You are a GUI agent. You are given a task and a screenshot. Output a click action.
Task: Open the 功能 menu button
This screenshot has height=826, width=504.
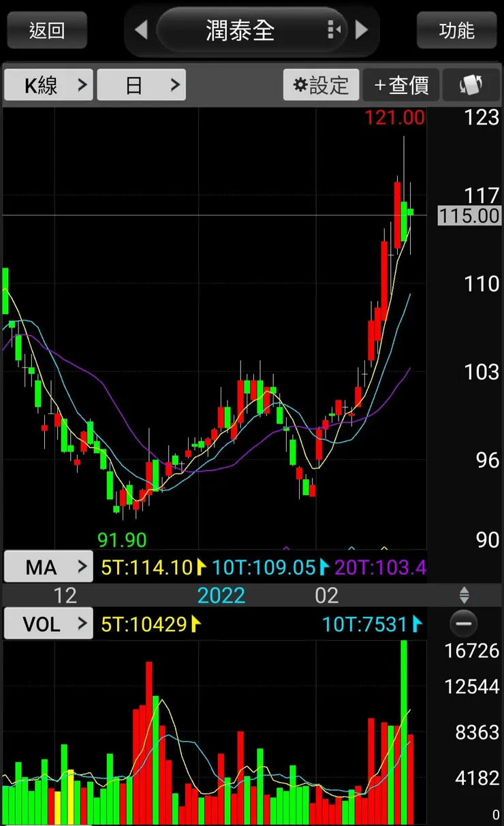[x=456, y=31]
